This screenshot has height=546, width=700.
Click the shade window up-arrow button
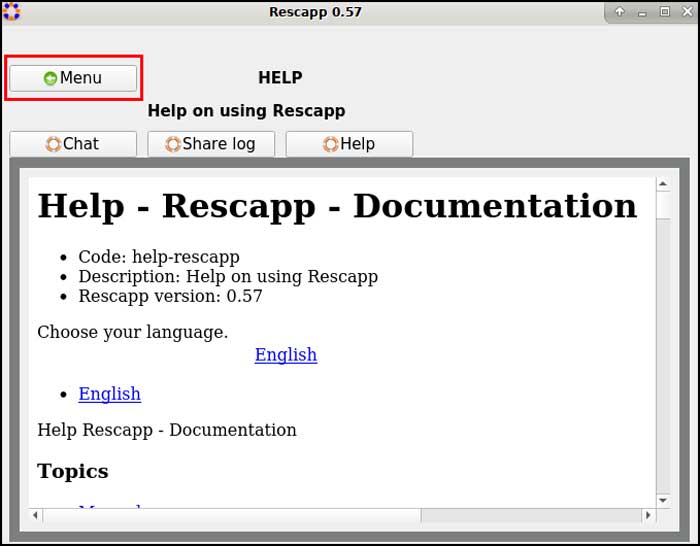point(620,12)
